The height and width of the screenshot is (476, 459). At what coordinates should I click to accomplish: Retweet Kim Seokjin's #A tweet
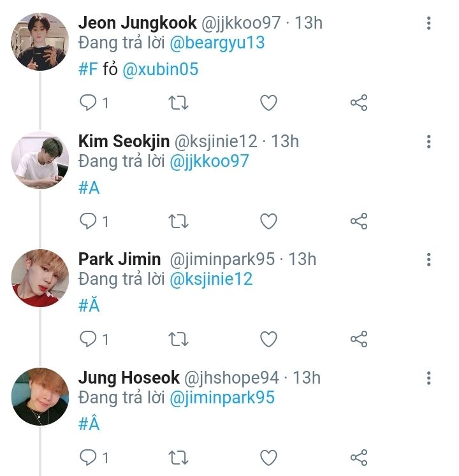coord(178,221)
